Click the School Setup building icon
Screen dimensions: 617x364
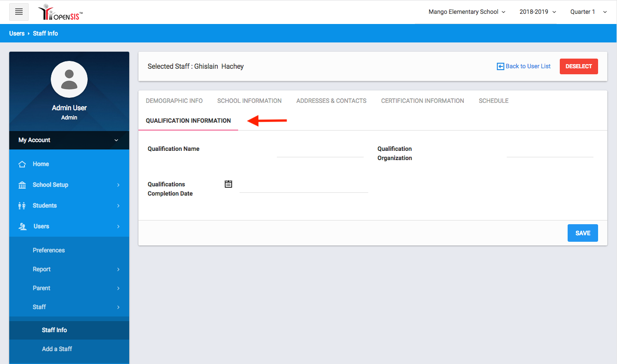point(22,185)
